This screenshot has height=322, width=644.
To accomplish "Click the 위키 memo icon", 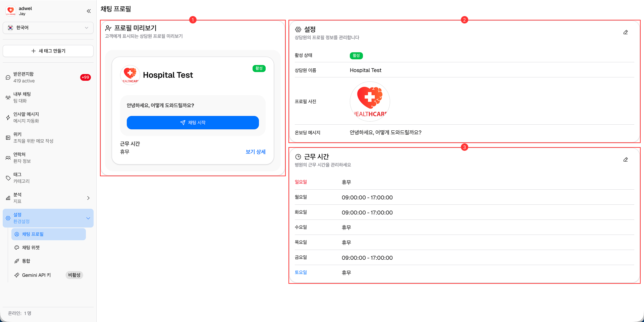I will tap(8, 137).
